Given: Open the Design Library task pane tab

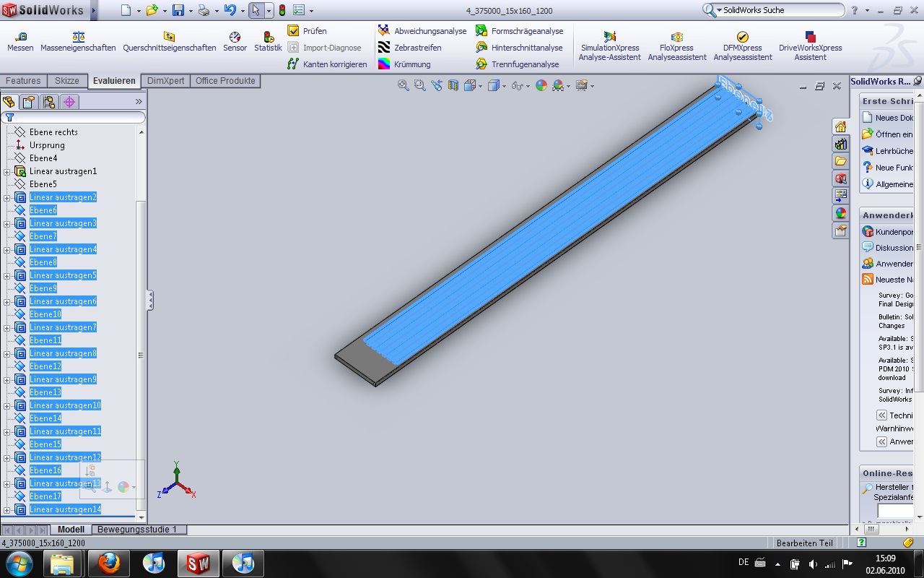Looking at the screenshot, I should click(840, 144).
